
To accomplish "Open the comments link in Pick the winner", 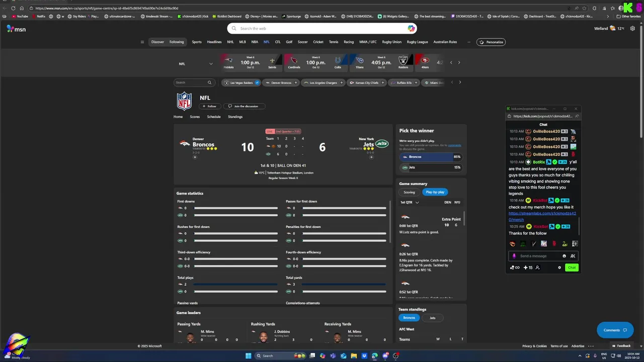I will pos(454,145).
